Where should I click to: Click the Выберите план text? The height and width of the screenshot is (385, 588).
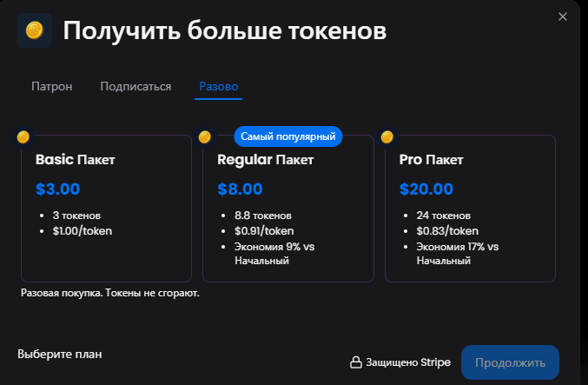pos(60,354)
